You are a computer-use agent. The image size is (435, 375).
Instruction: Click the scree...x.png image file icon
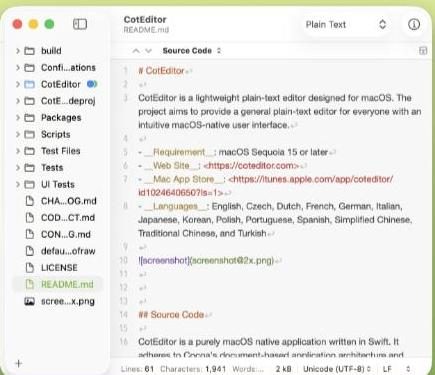tap(30, 301)
